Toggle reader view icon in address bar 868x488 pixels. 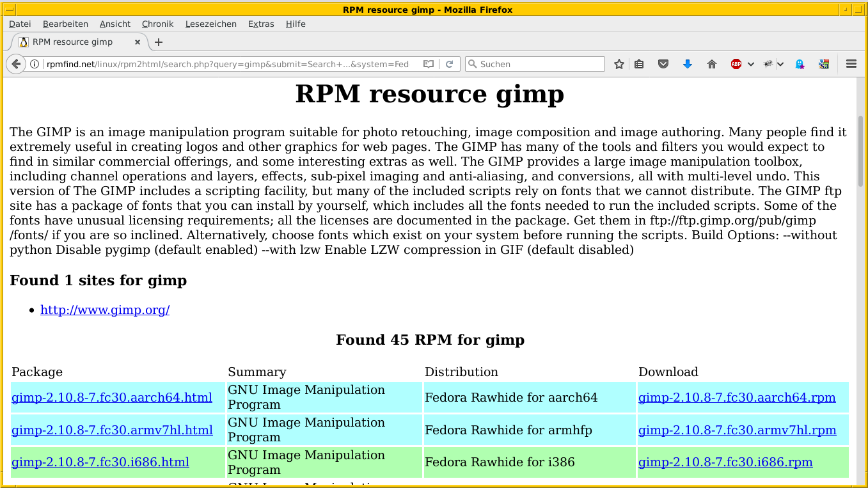[x=429, y=64]
